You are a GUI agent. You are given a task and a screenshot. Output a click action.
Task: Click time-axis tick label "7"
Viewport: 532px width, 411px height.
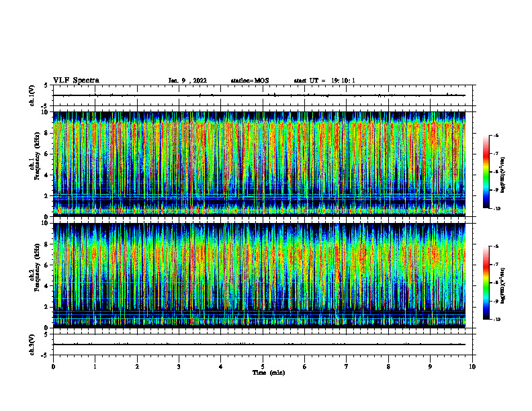[347, 367]
